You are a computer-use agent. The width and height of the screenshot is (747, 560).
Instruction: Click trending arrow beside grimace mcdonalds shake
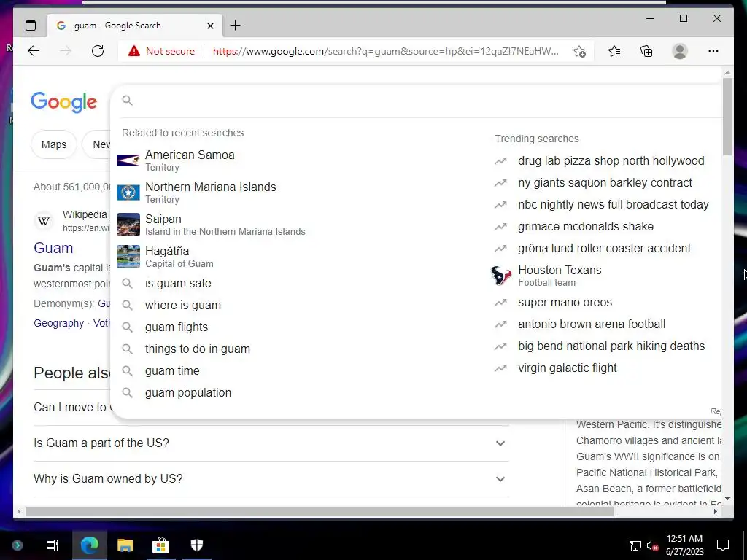500,227
